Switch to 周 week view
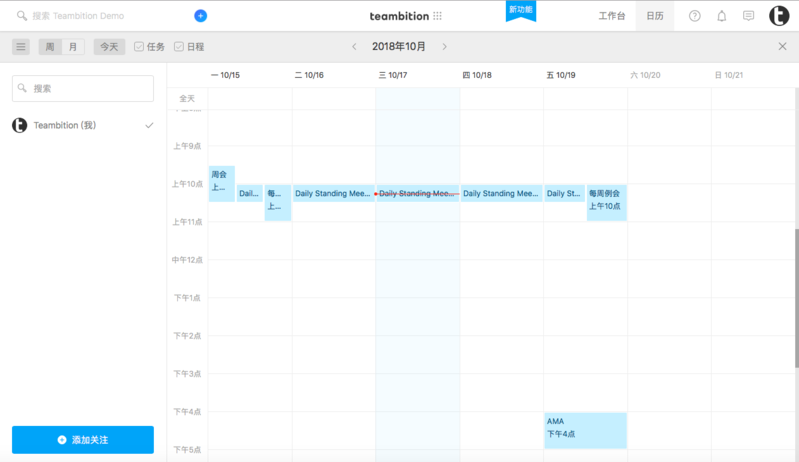This screenshot has height=462, width=799. pos(50,47)
